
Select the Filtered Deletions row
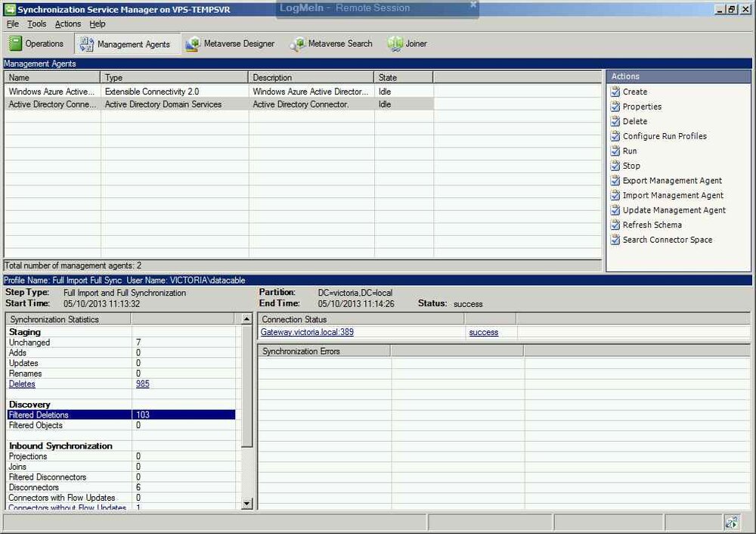[x=122, y=414]
